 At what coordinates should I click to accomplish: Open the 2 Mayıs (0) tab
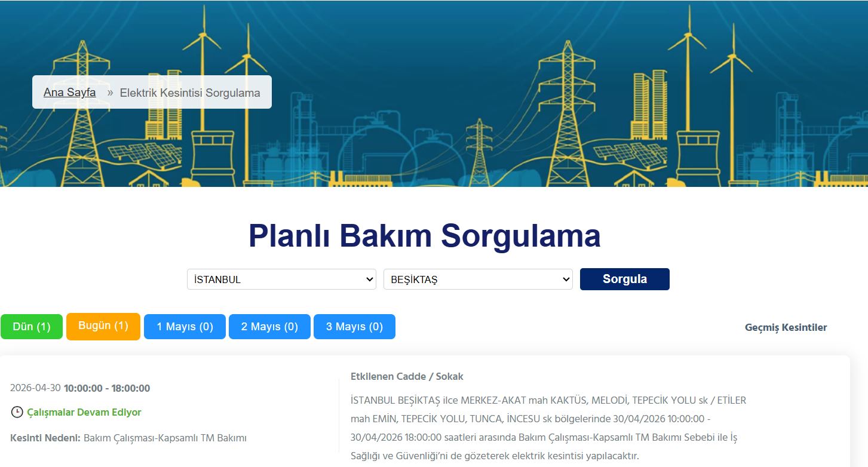(269, 327)
